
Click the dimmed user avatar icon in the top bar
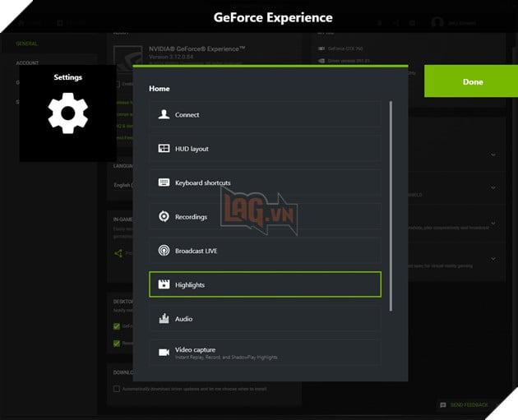pyautogui.click(x=437, y=22)
